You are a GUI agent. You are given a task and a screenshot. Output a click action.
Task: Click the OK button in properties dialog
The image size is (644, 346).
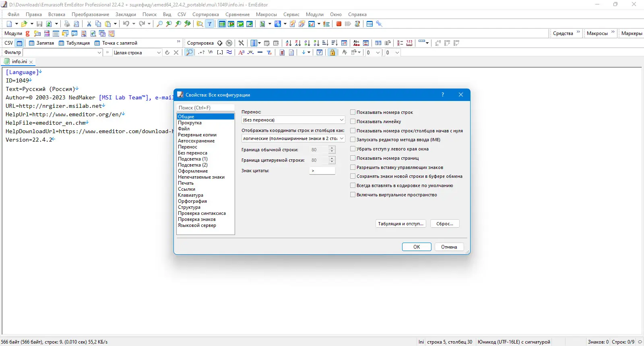pyautogui.click(x=417, y=247)
